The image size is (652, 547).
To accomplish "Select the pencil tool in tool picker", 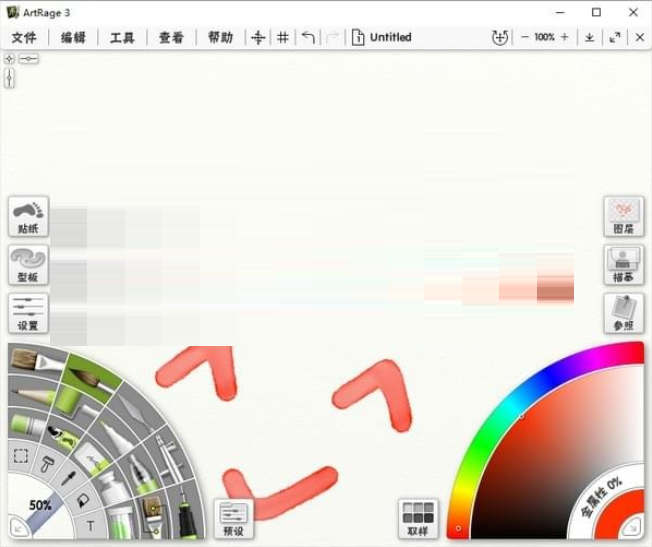I will point(32,397).
